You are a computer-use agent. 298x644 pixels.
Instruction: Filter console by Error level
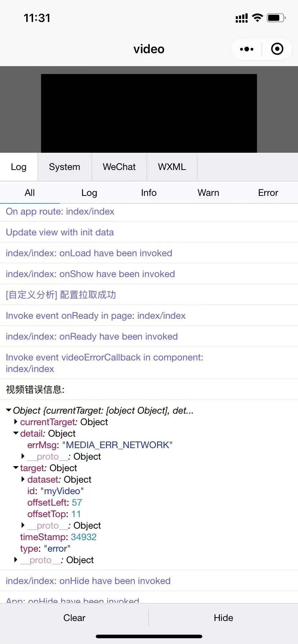click(x=268, y=193)
